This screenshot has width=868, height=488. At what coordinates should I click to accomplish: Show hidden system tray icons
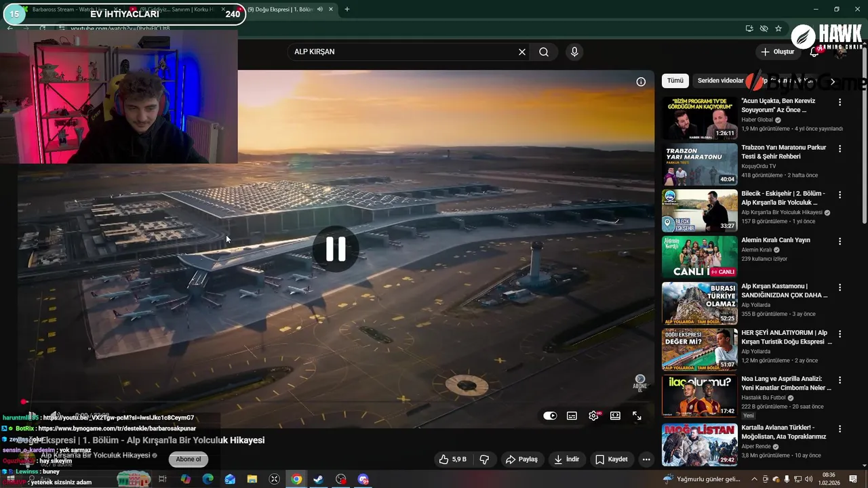point(753,479)
